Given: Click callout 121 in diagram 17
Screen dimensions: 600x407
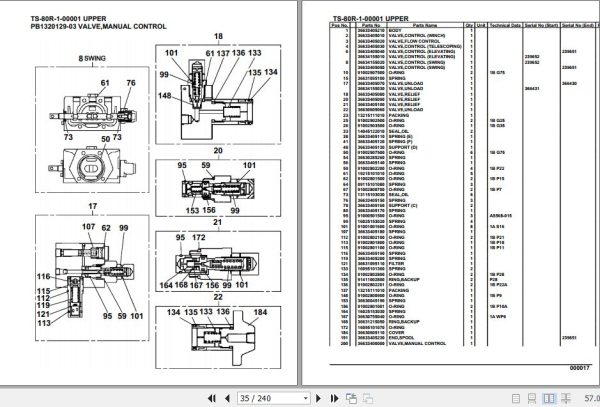Looking at the screenshot, I should pyautogui.click(x=43, y=314).
